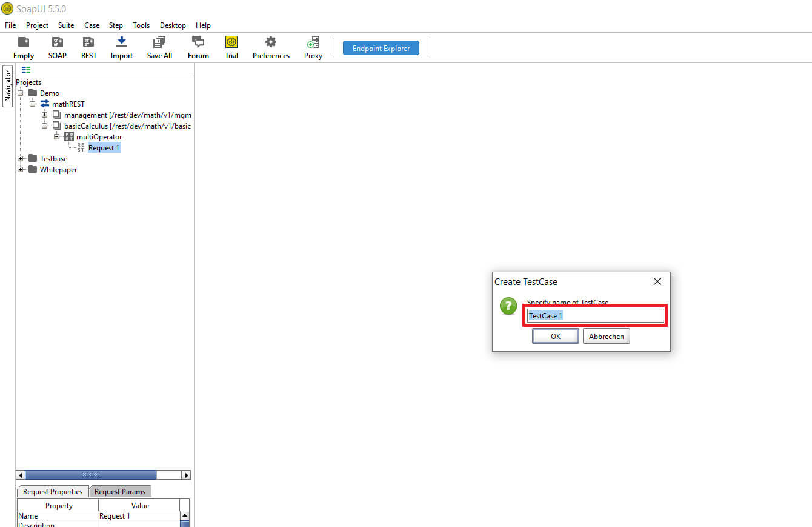Open Preferences gear
The width and height of the screenshot is (812, 527).
pos(271,47)
